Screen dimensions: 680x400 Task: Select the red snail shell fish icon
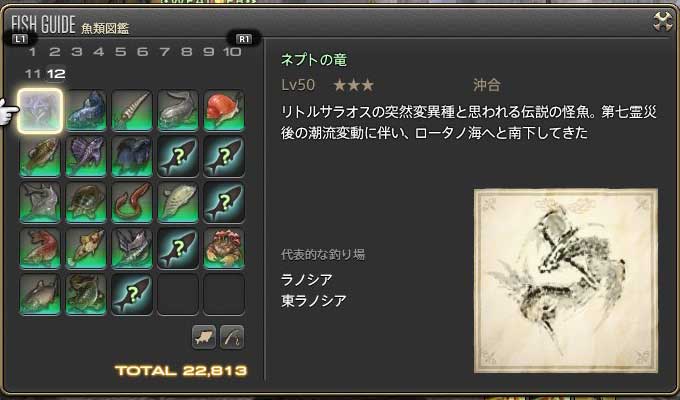click(x=224, y=111)
